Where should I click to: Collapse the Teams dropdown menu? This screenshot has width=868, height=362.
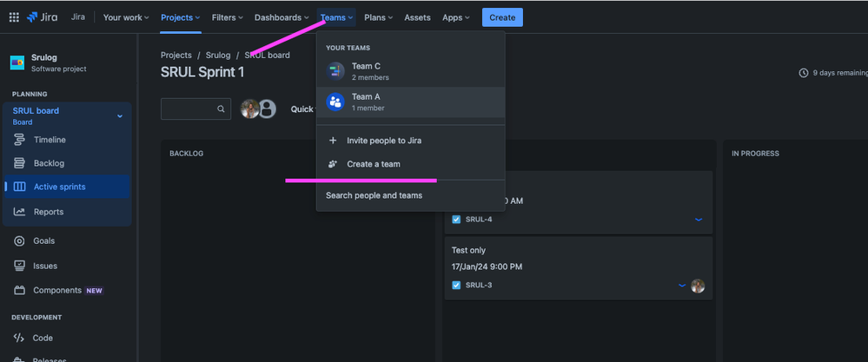tap(336, 17)
